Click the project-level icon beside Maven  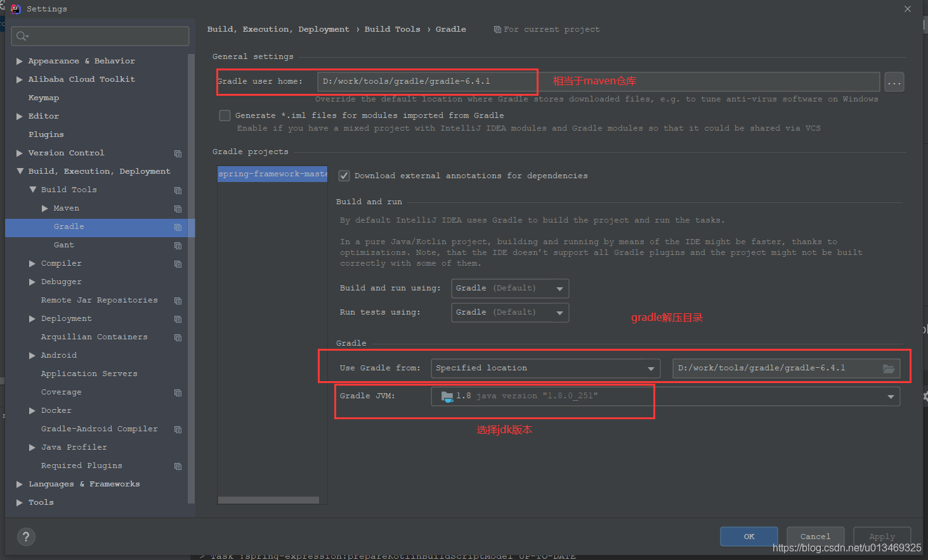pyautogui.click(x=178, y=209)
